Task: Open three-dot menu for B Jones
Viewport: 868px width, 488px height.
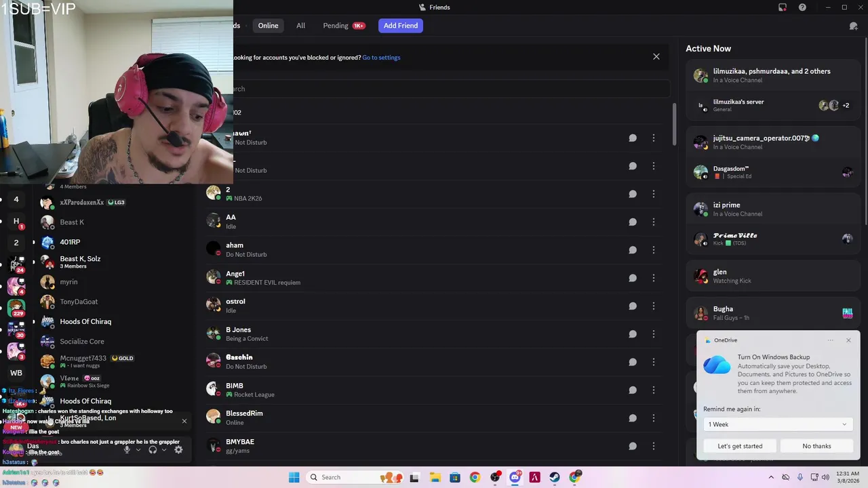Action: [653, 333]
